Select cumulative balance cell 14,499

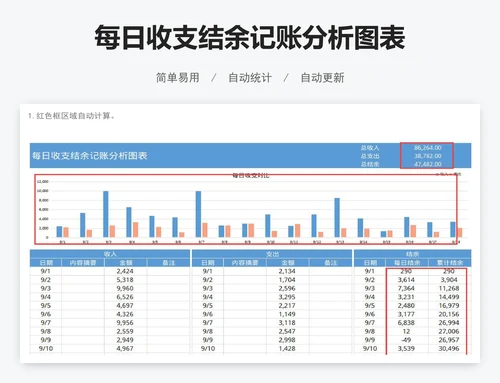point(449,297)
